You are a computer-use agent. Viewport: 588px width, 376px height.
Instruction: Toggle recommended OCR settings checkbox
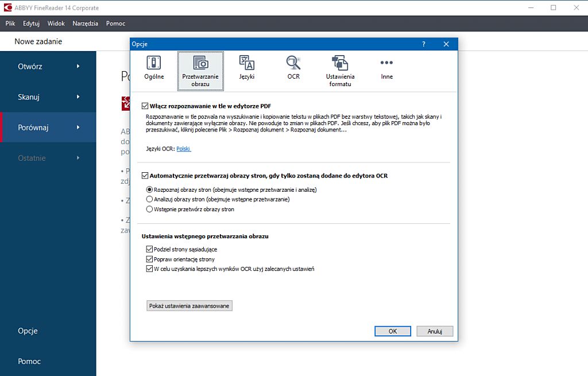(x=149, y=269)
